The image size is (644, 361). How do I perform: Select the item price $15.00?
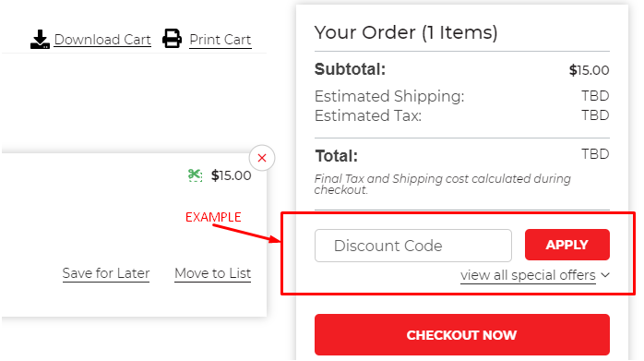tap(232, 175)
